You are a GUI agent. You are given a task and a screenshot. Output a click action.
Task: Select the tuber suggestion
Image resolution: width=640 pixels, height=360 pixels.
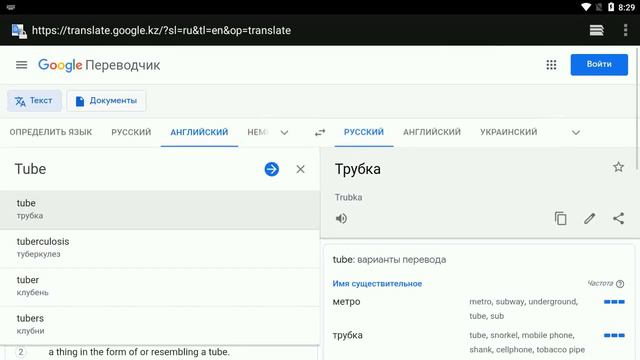click(x=160, y=286)
